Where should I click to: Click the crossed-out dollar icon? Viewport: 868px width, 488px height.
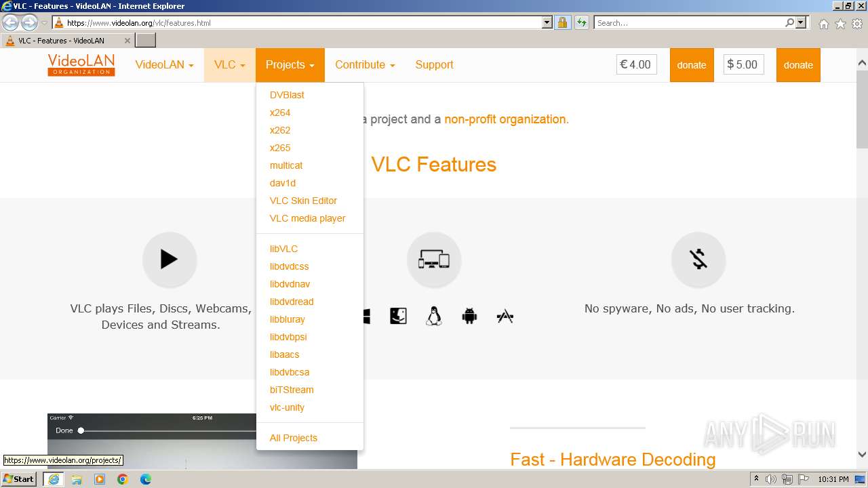698,259
